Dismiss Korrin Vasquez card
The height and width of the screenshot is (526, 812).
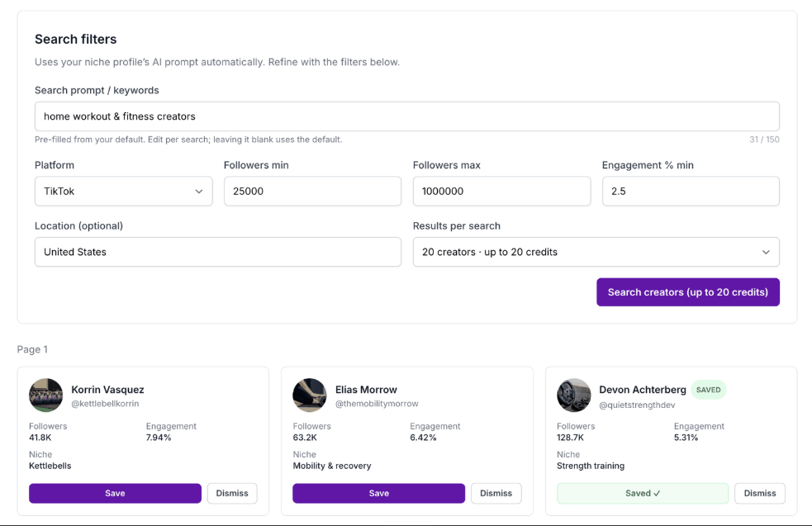click(x=232, y=493)
